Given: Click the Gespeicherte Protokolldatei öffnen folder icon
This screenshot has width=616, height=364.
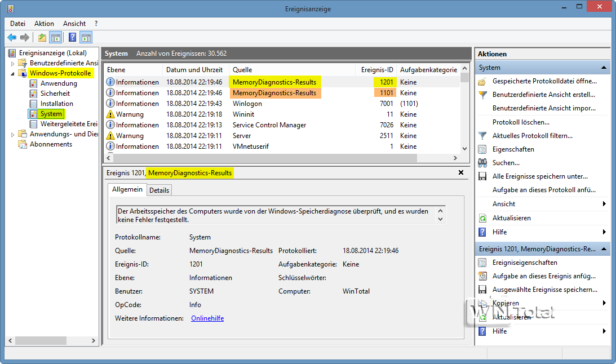Looking at the screenshot, I should point(482,81).
